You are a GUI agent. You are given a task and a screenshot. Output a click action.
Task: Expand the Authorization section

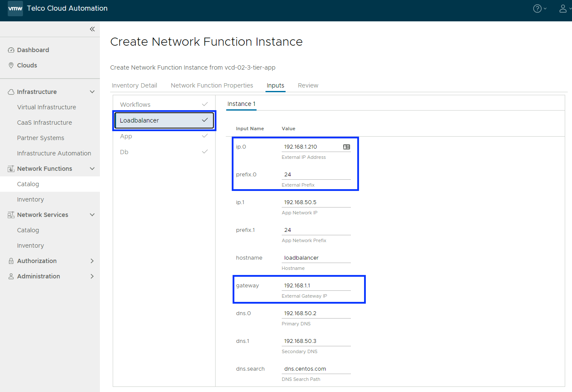coord(92,261)
